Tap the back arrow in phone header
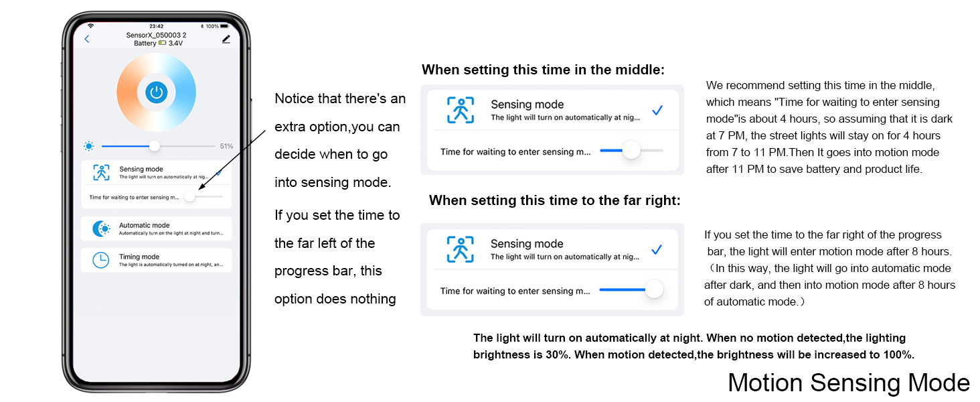Viewport: 980px width, 402px height. coord(87,39)
